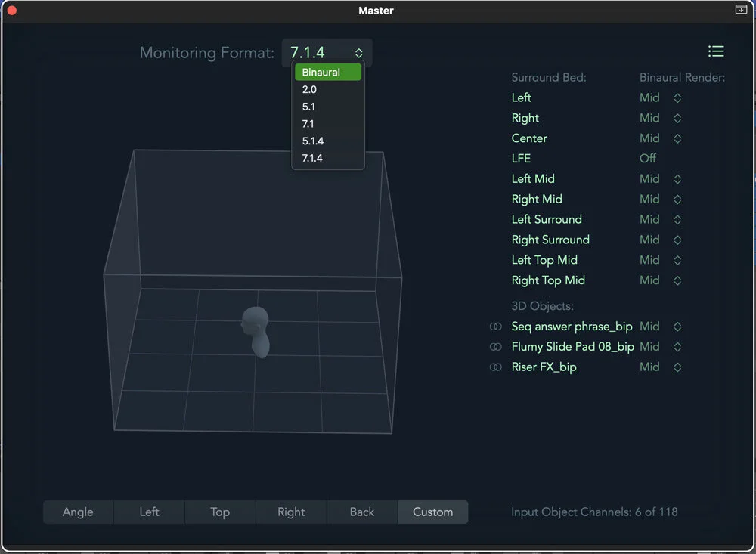Click the 'Surround Bed:' header
Viewport: 756px width, 554px height.
(x=549, y=78)
